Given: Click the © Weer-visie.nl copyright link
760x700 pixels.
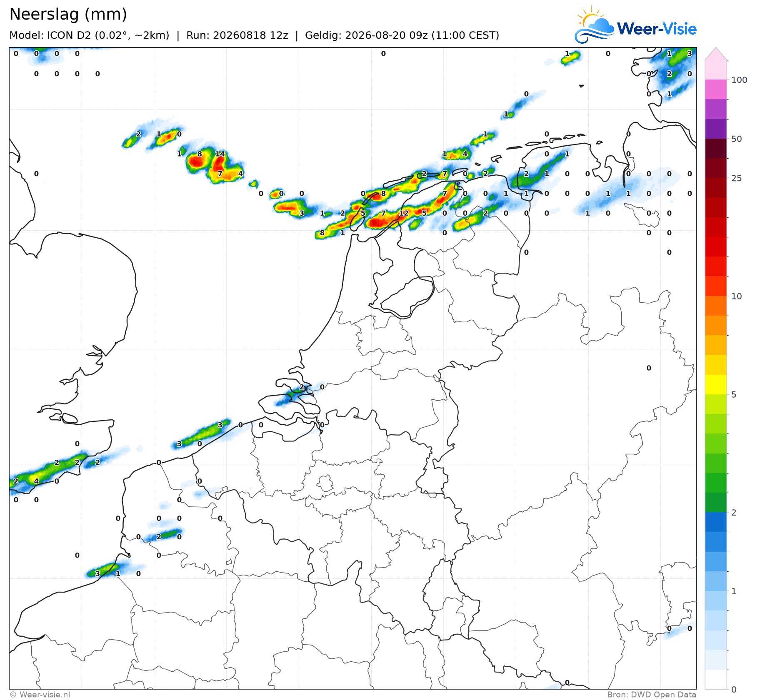Looking at the screenshot, I should tap(40, 695).
